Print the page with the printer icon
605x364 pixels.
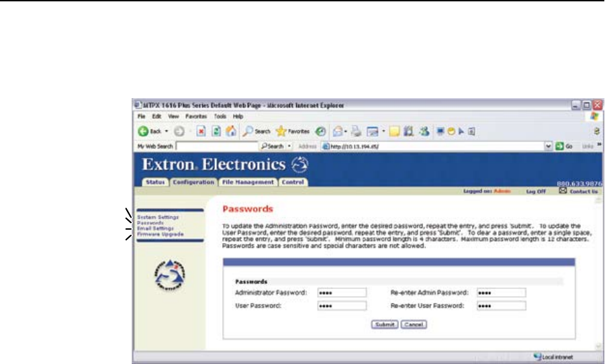[x=356, y=131]
